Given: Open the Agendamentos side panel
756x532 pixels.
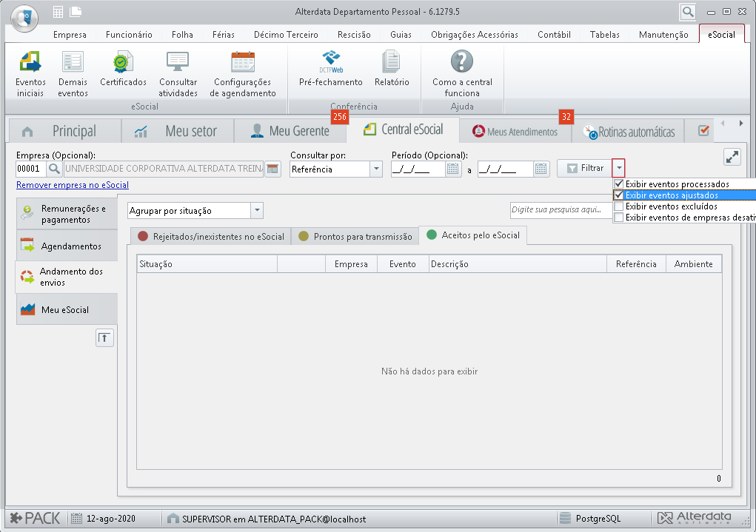Looking at the screenshot, I should (x=67, y=246).
